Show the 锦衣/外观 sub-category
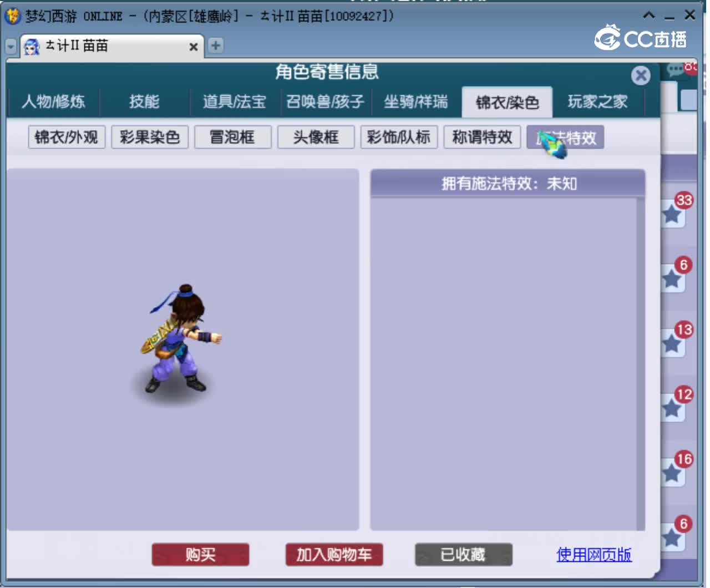The height and width of the screenshot is (588, 710). pos(67,137)
